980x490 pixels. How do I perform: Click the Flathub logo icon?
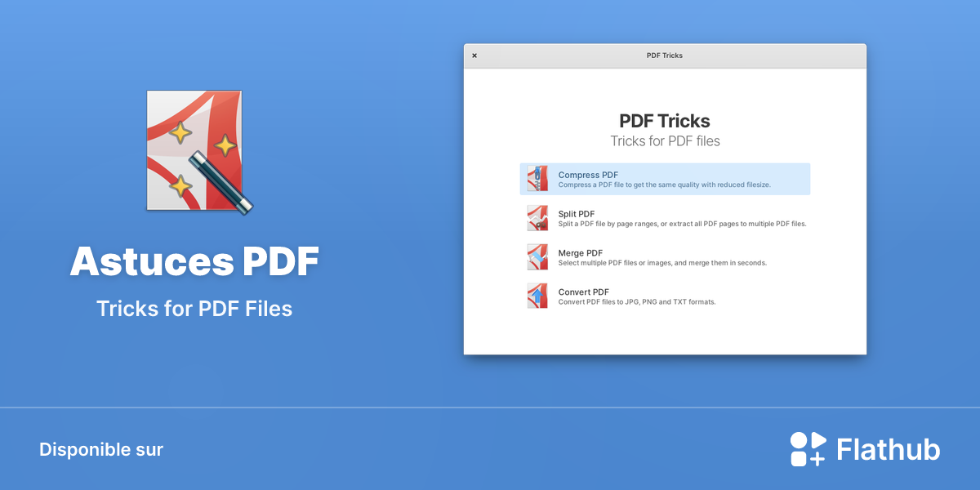tap(808, 449)
